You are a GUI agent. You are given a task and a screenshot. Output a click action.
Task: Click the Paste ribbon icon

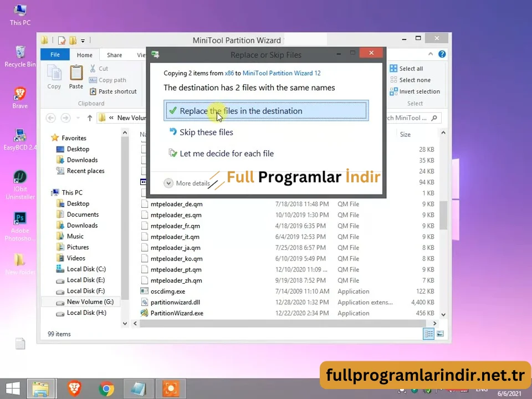76,77
